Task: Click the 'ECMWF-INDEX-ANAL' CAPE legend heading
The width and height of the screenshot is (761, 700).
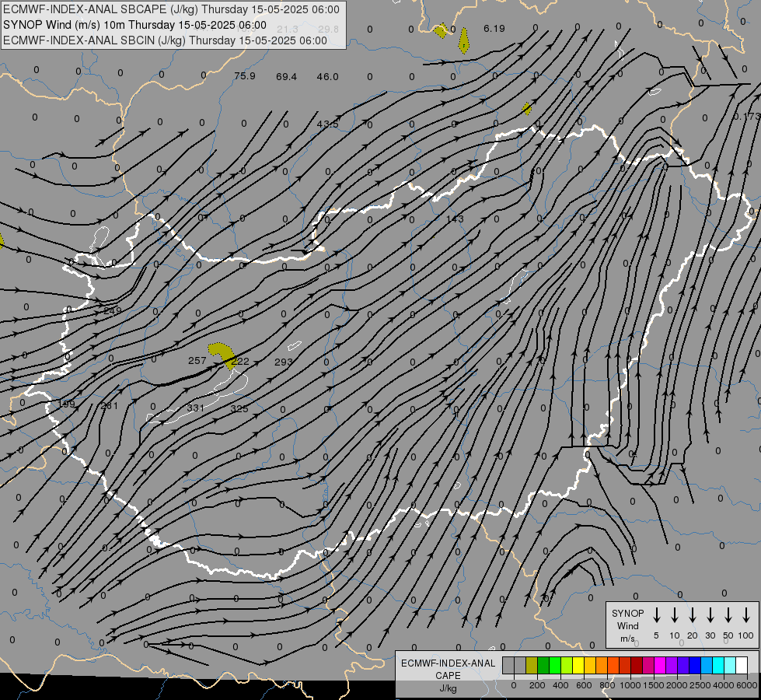Action: pyautogui.click(x=448, y=663)
